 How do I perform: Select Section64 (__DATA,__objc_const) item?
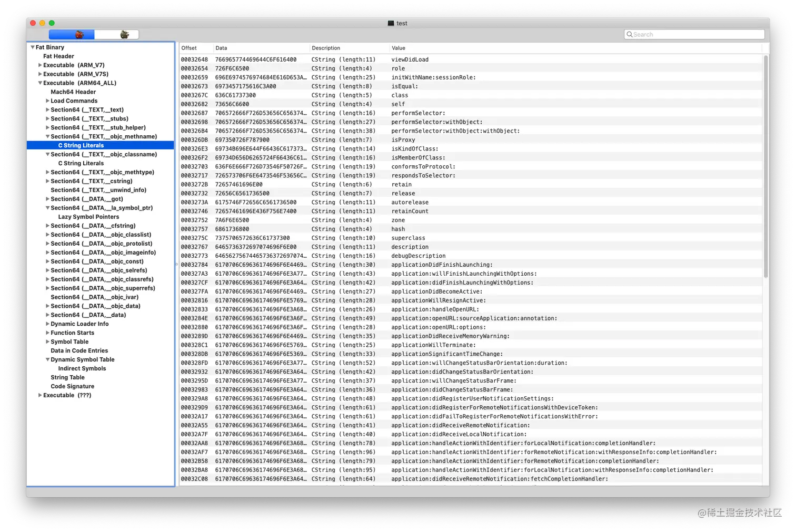pyautogui.click(x=97, y=262)
